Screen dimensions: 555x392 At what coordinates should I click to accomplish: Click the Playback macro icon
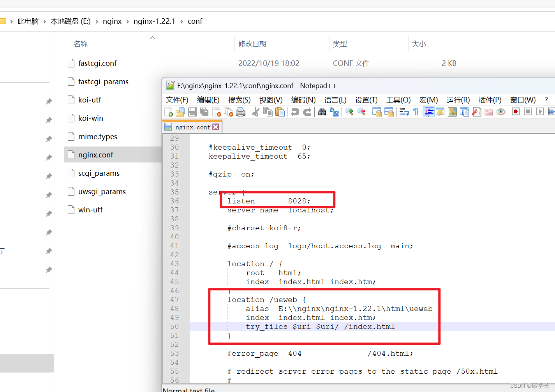pos(539,112)
